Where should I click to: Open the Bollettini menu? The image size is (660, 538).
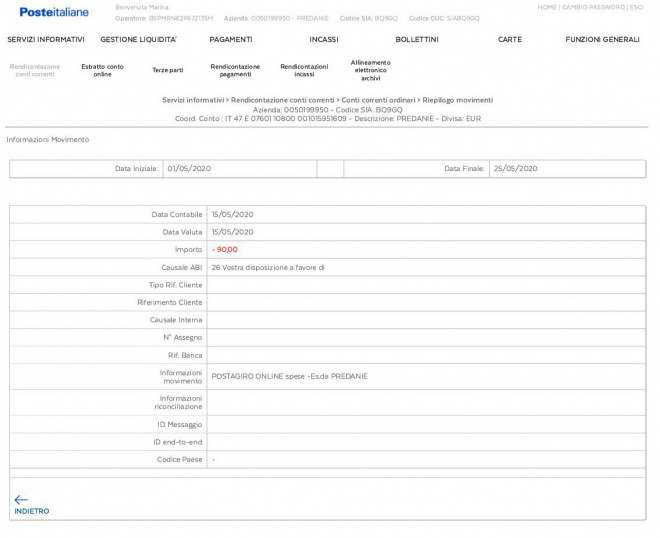(417, 39)
